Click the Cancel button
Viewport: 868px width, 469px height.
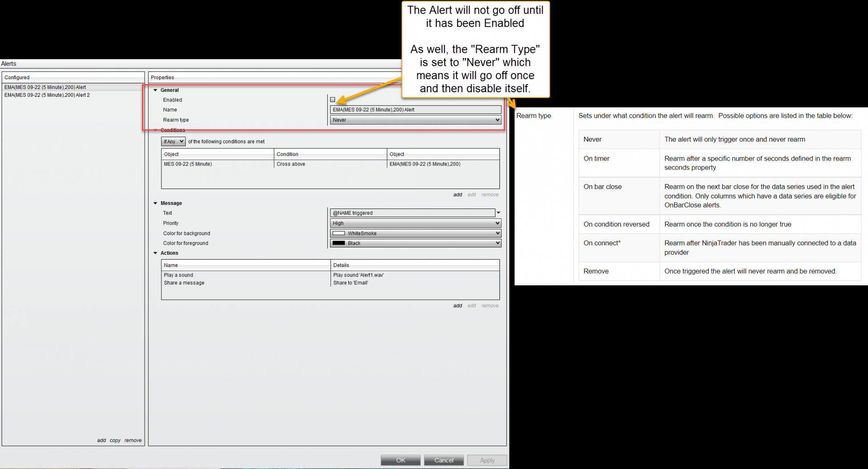tap(444, 460)
